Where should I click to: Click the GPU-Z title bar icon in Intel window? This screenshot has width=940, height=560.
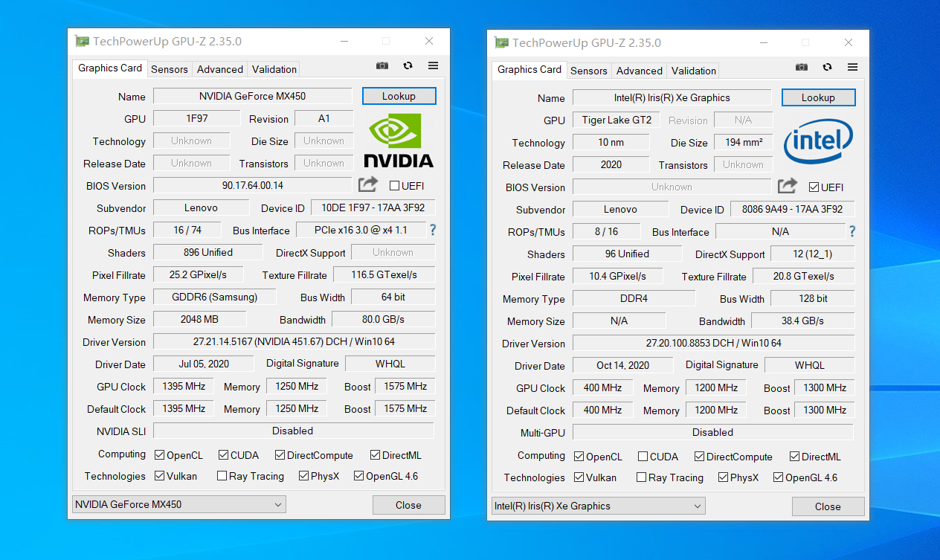(501, 43)
